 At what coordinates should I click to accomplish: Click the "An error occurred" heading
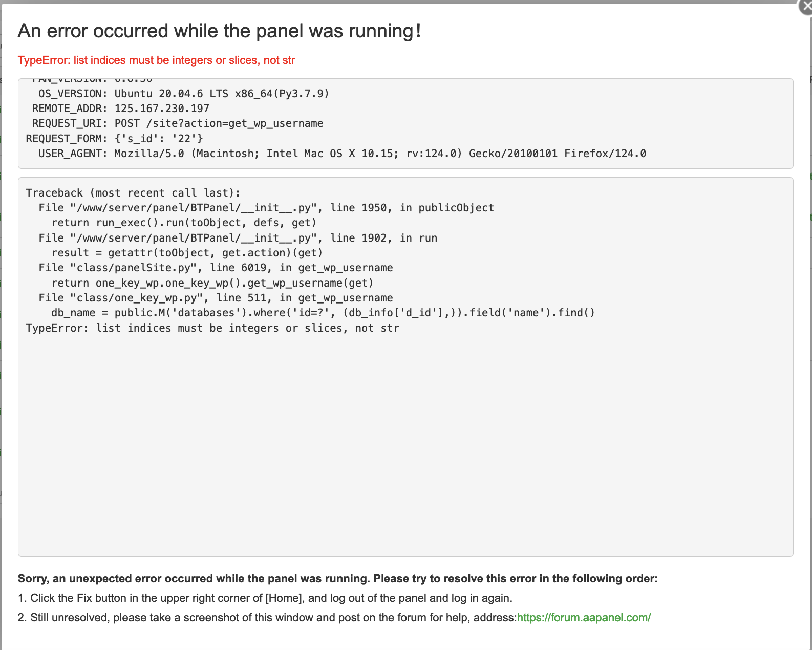click(x=219, y=31)
